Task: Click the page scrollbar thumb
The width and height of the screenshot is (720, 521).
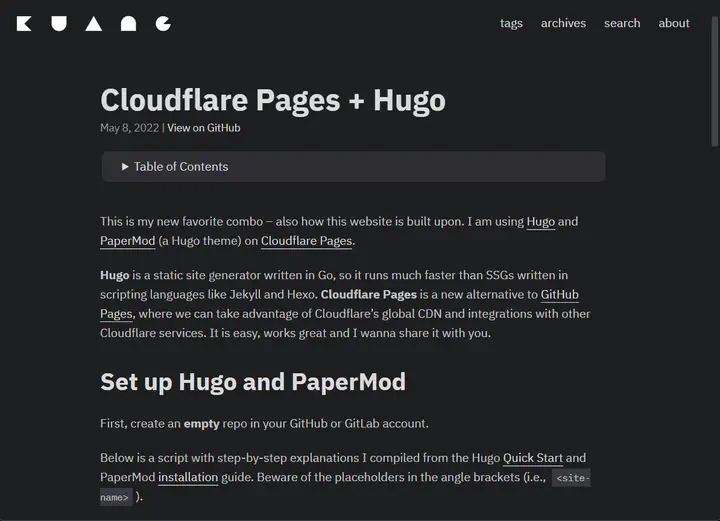Action: pos(714,80)
